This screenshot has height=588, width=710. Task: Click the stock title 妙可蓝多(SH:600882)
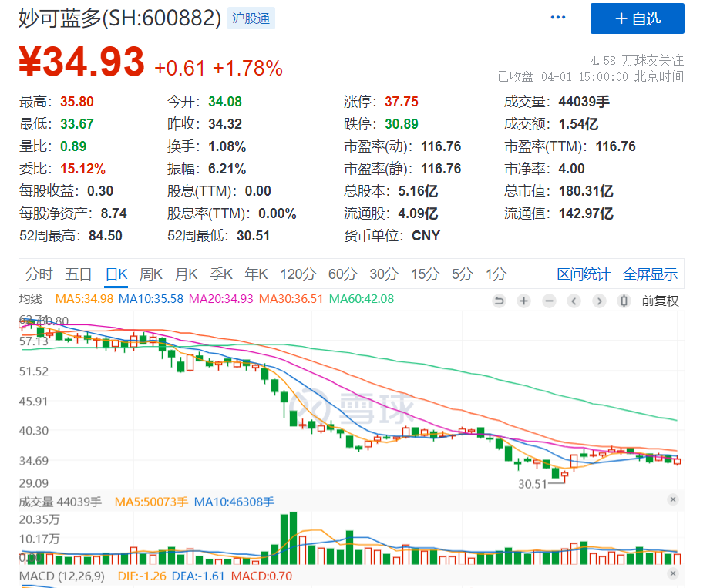[x=119, y=18]
